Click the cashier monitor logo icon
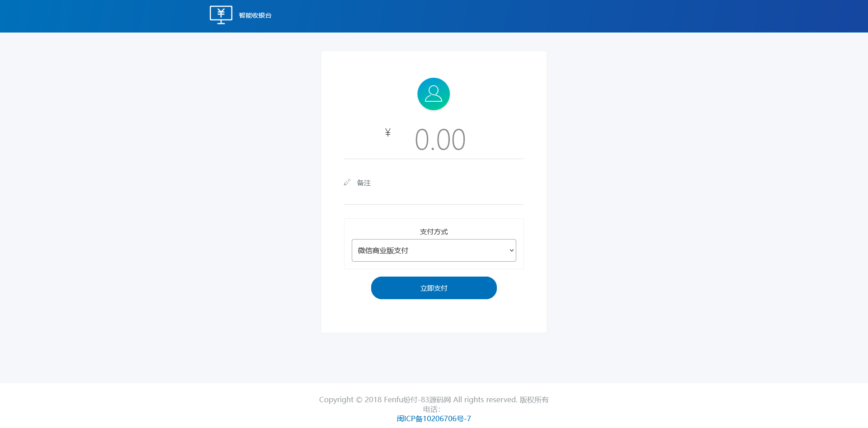Image resolution: width=868 pixels, height=428 pixels. pyautogui.click(x=221, y=15)
